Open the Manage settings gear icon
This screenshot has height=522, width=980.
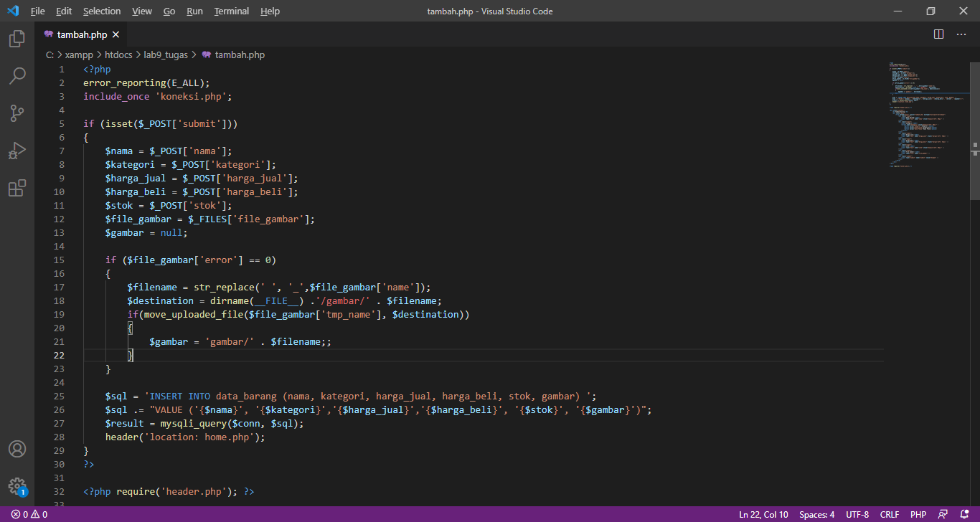(x=17, y=485)
